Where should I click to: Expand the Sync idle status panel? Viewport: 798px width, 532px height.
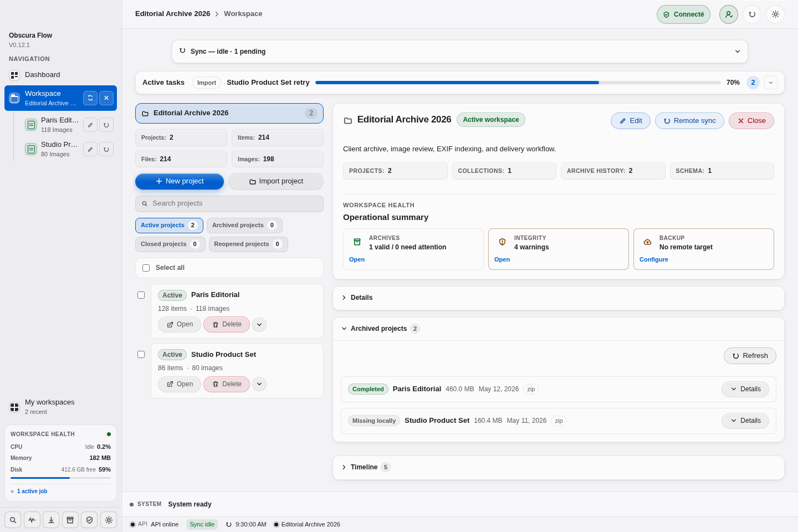460,52
